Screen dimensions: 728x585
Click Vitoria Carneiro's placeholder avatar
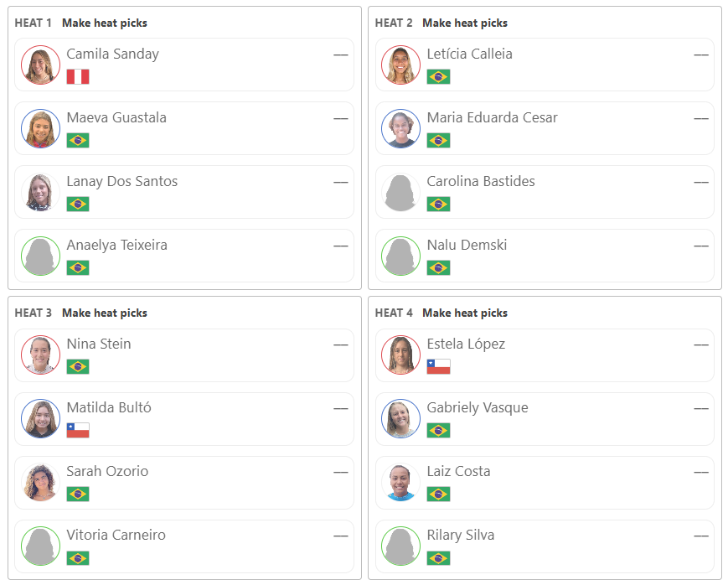(40, 546)
